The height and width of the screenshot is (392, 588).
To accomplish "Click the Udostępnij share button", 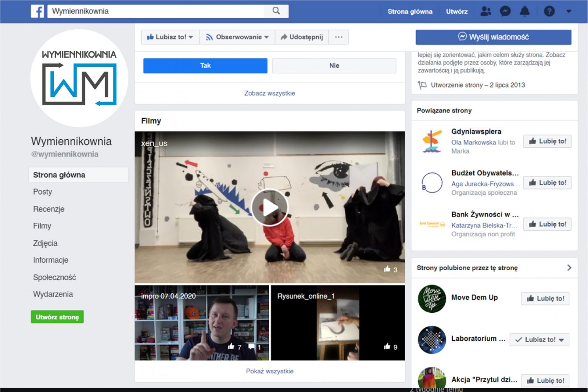I will 302,37.
